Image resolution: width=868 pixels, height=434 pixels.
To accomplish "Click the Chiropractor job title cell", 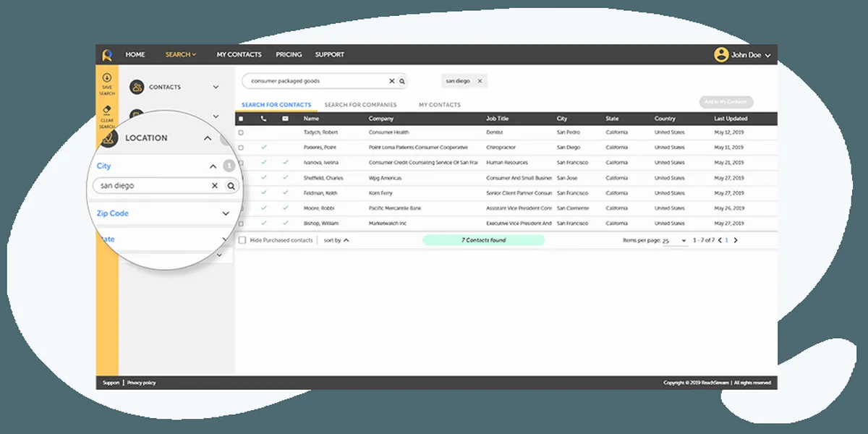I will click(501, 148).
